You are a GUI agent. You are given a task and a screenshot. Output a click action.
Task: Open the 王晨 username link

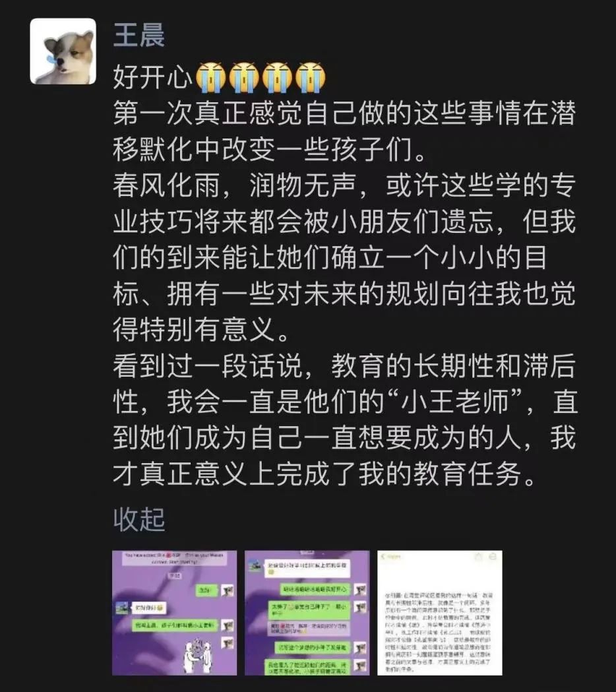pyautogui.click(x=139, y=36)
